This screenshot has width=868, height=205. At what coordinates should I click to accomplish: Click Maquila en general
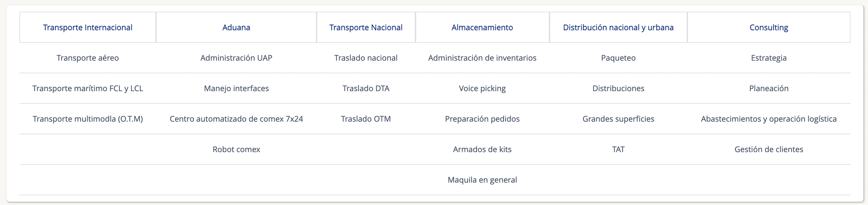click(482, 180)
